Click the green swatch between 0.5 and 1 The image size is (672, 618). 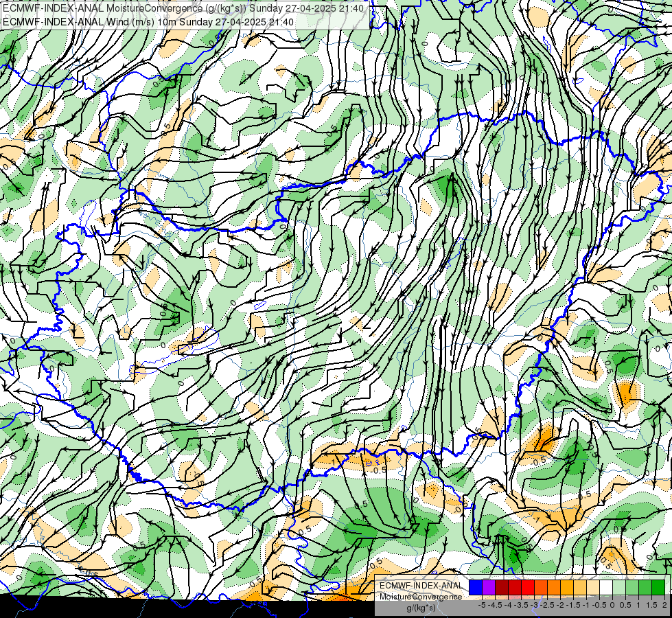[632, 588]
